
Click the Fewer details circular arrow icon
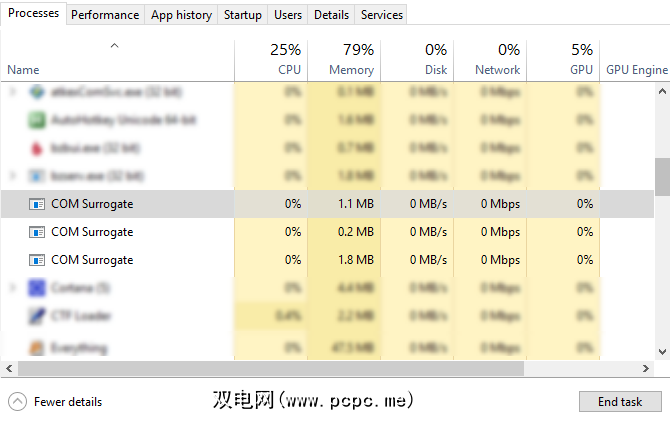click(17, 401)
